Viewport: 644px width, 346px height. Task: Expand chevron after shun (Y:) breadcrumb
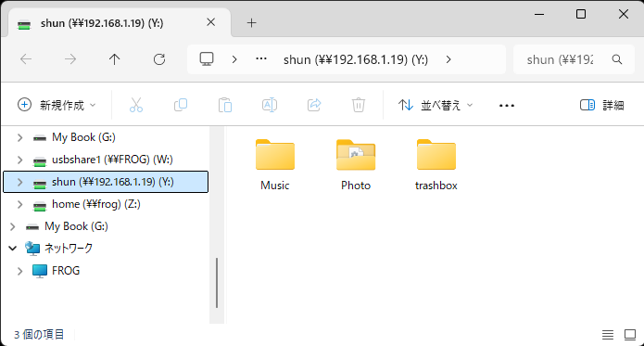(448, 59)
